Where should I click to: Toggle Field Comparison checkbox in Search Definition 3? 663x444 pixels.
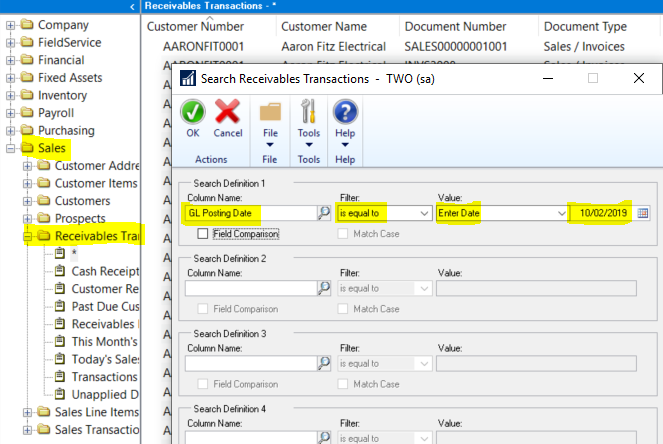pyautogui.click(x=203, y=384)
